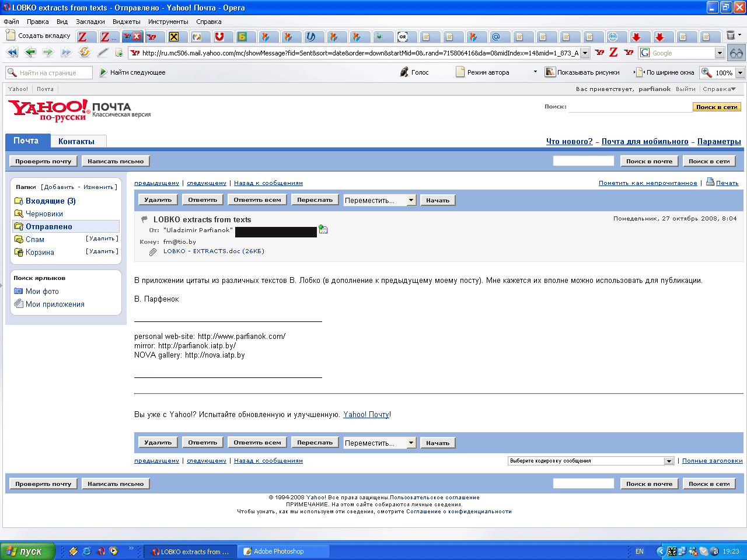Click the Голос voice icon
Viewport: 747px width, 560px height.
click(404, 72)
